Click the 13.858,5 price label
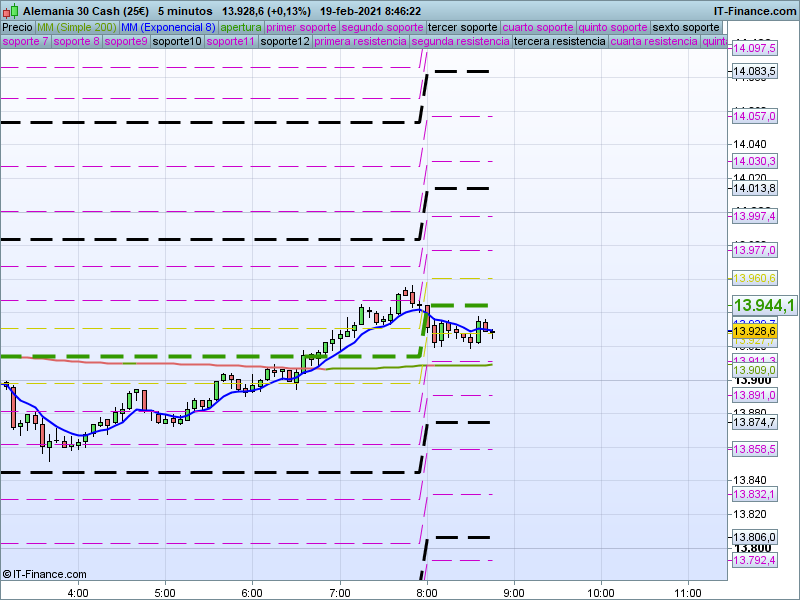800x600 pixels. click(x=754, y=449)
